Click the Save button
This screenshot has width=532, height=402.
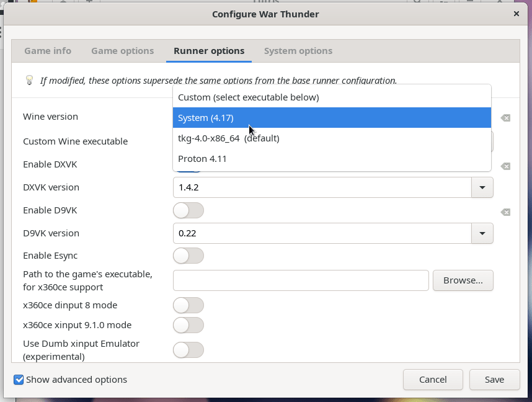point(494,380)
